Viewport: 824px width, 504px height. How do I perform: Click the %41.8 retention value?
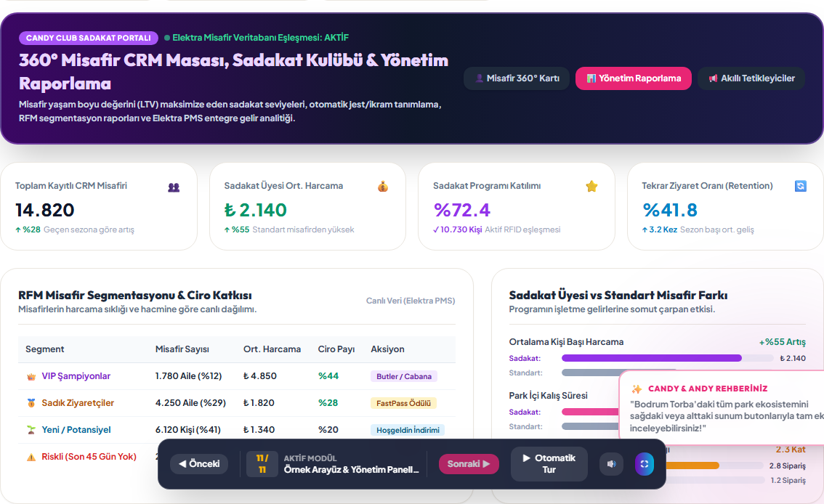click(x=670, y=210)
